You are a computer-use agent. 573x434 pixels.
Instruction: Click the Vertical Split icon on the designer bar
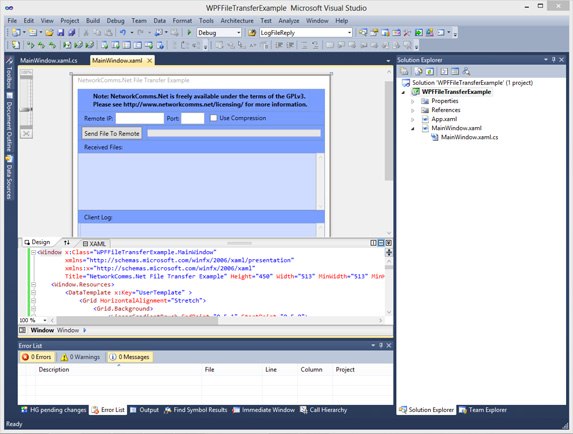click(x=373, y=243)
